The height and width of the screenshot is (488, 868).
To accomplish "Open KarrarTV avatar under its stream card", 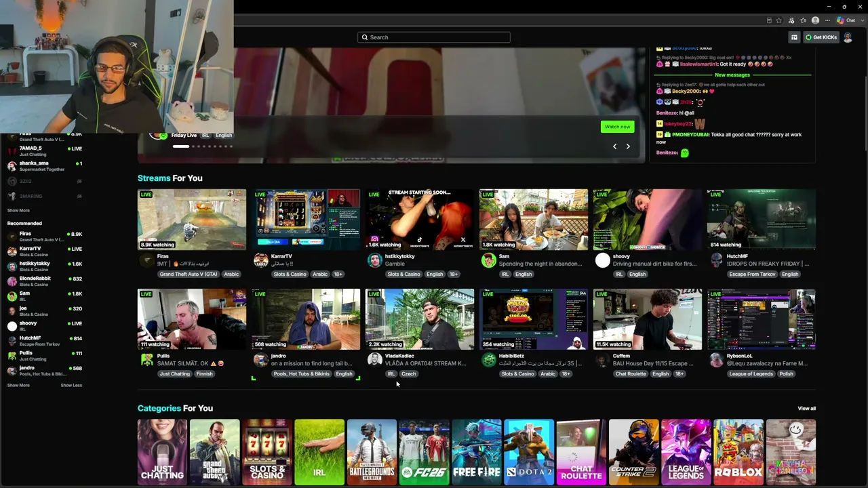I will pos(260,261).
